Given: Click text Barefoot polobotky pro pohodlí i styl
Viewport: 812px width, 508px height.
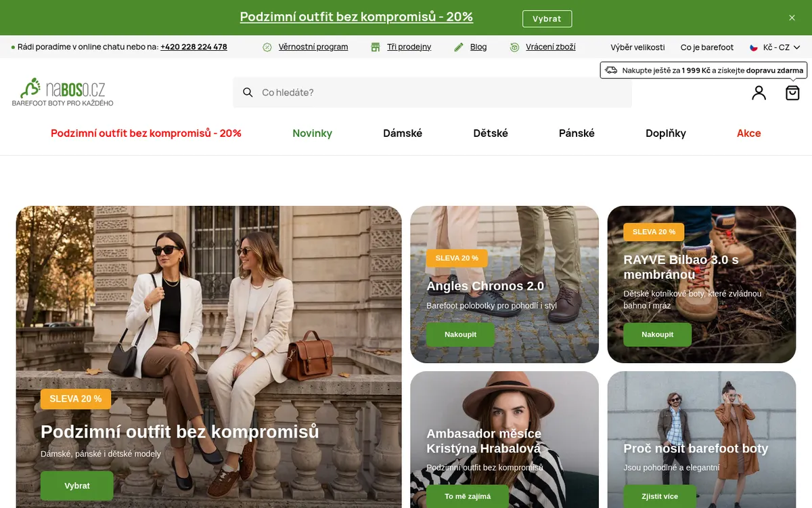Looking at the screenshot, I should pyautogui.click(x=491, y=305).
